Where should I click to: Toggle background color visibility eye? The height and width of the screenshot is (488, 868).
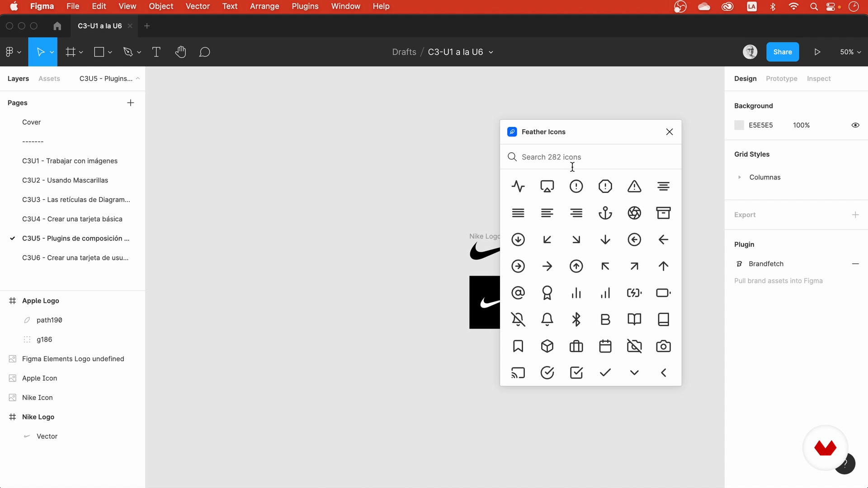tap(855, 125)
